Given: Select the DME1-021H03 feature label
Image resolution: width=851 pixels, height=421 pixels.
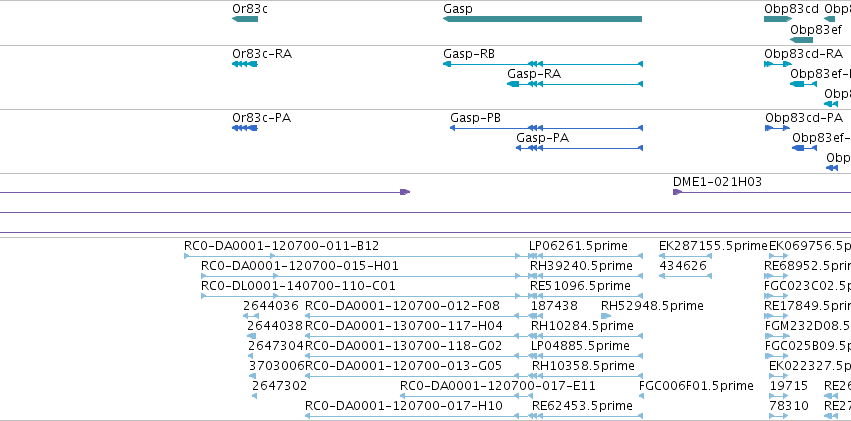Looking at the screenshot, I should (x=717, y=182).
